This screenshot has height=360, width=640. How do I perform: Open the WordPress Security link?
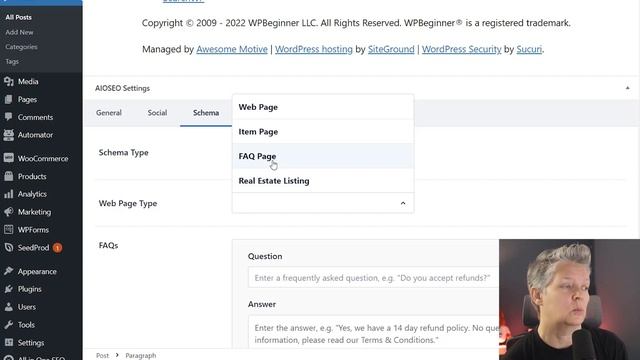pyautogui.click(x=461, y=49)
